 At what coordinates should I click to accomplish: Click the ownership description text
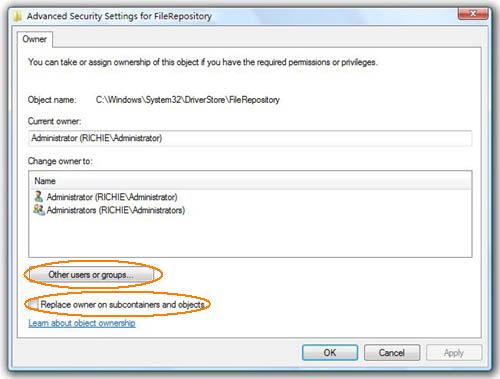pyautogui.click(x=203, y=62)
